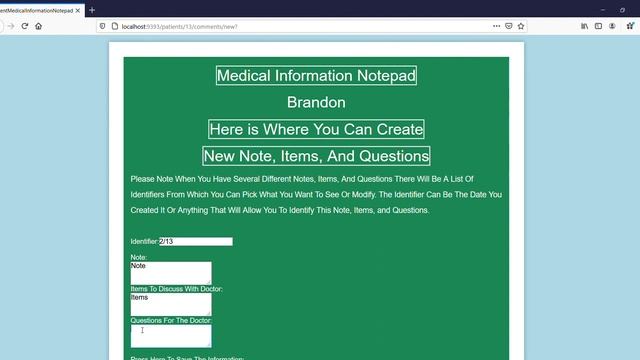
Task: Close the MedicalInformationNotepad tab
Action: 78,11
